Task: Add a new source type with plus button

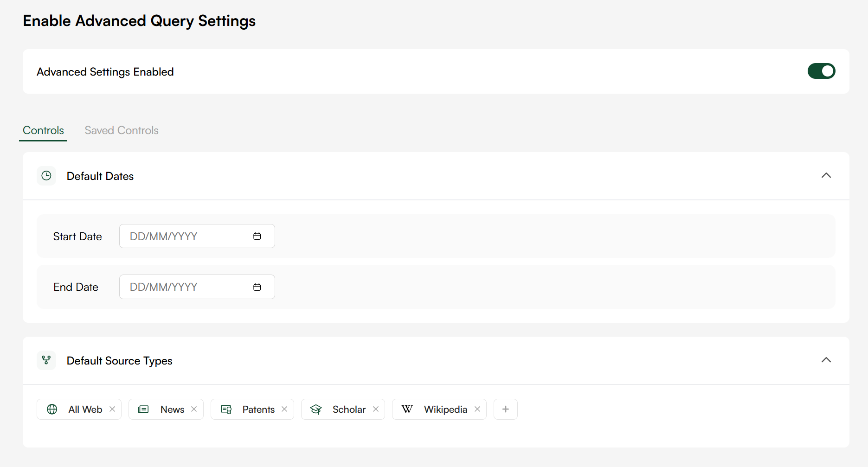Action: click(505, 409)
